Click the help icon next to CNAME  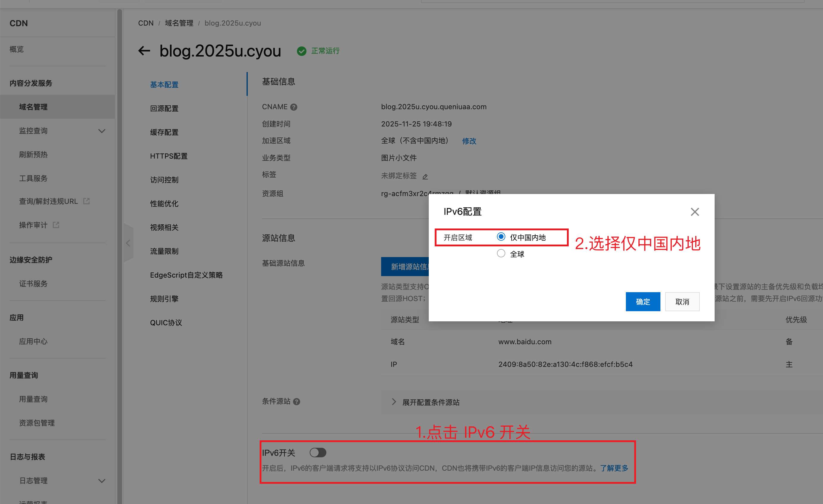[x=294, y=107]
